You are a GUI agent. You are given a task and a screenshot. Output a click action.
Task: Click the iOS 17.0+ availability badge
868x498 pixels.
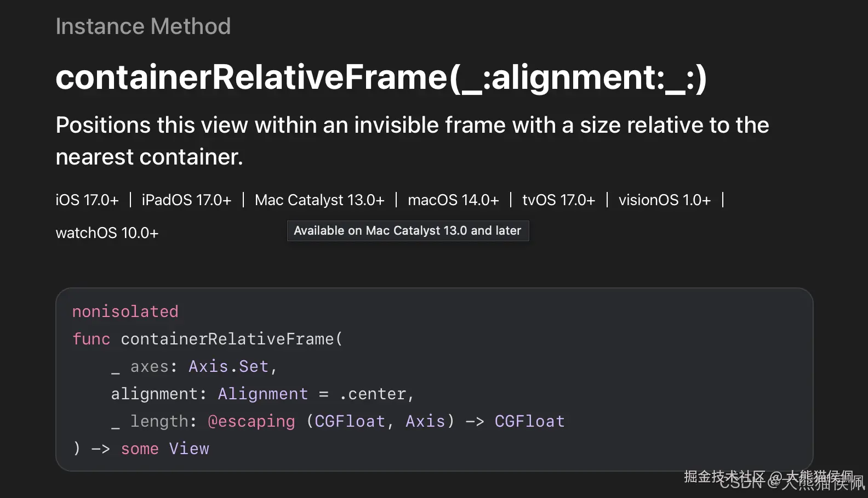87,200
